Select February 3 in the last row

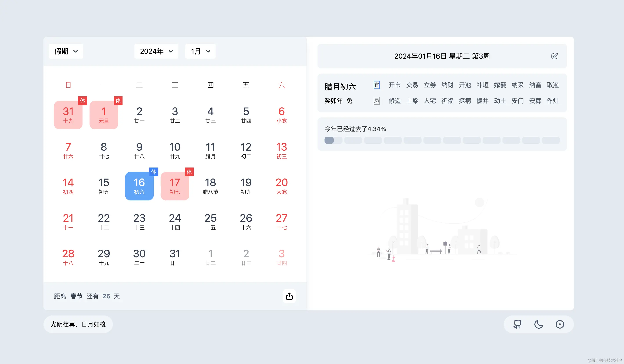point(281,257)
